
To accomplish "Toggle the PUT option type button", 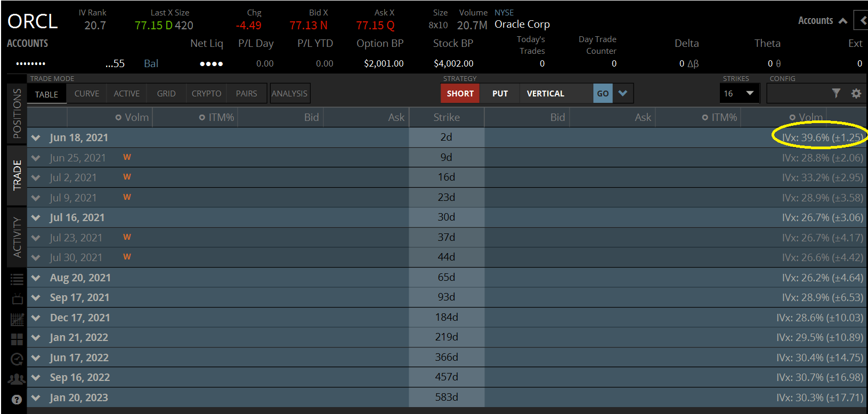I will tap(500, 93).
